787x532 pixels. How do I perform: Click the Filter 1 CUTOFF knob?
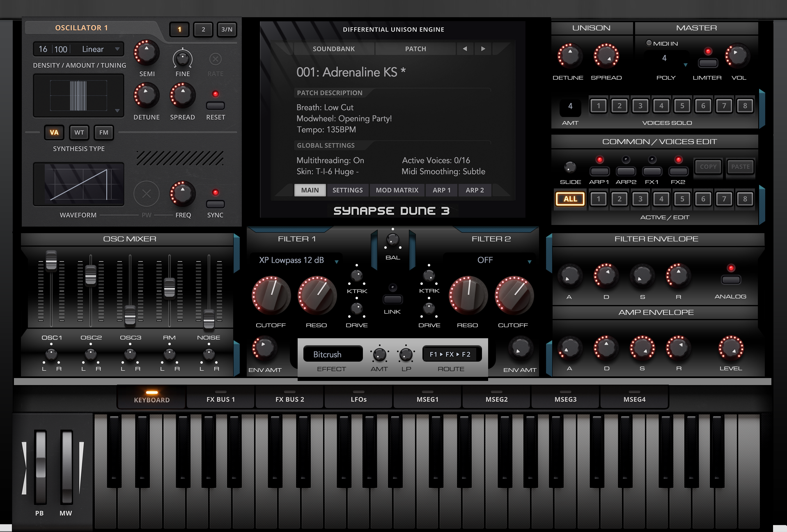pos(271,296)
